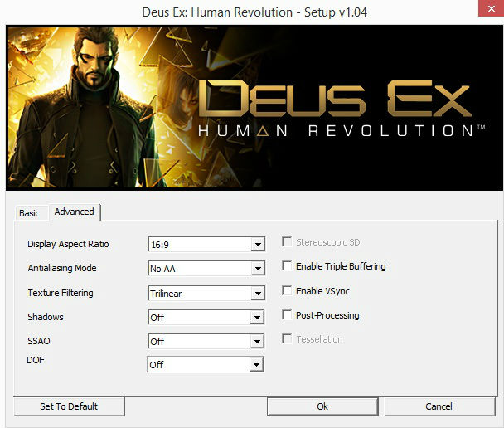Click the Cancel button

(439, 406)
